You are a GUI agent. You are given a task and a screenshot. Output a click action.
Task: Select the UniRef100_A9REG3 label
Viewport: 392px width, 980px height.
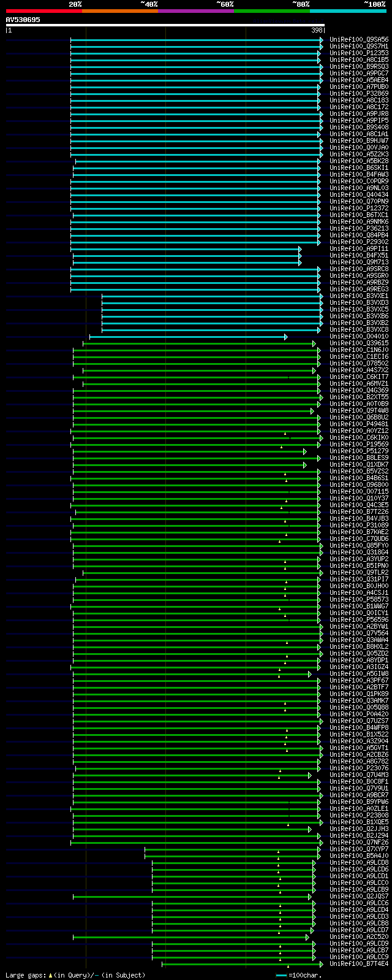click(x=359, y=289)
